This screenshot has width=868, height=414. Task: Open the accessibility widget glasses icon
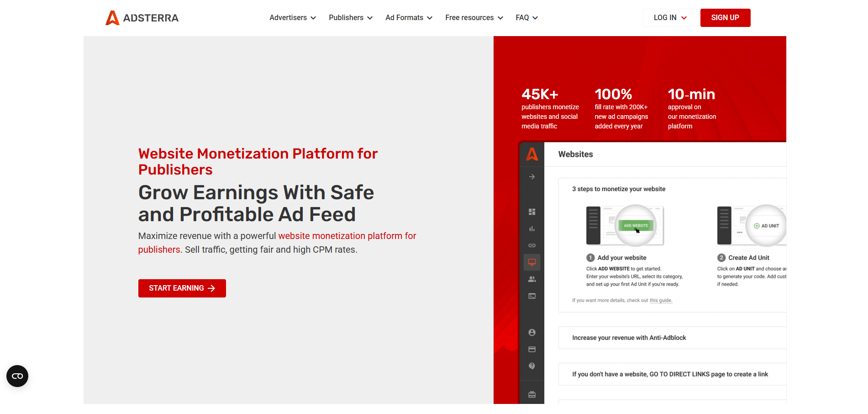(17, 376)
